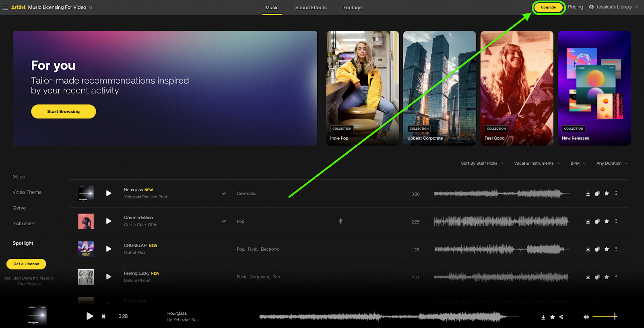This screenshot has height=328, width=644.
Task: Click the Start Browsing button
Action: 64,112
